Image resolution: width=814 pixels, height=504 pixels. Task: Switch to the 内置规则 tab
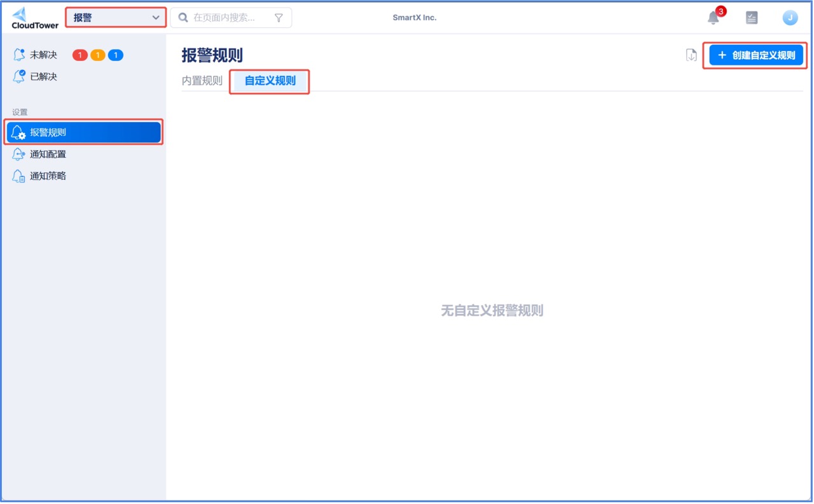coord(202,81)
